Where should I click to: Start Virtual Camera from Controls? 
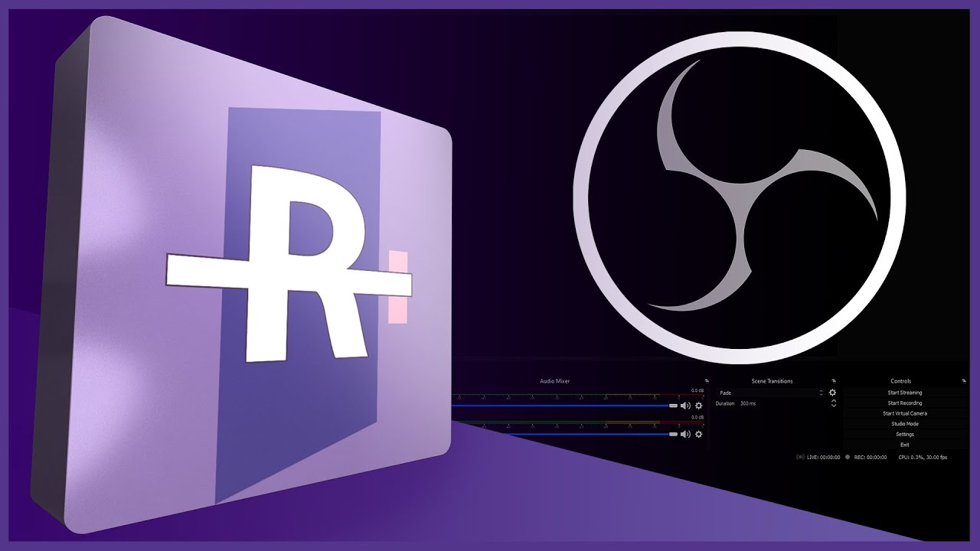905,413
